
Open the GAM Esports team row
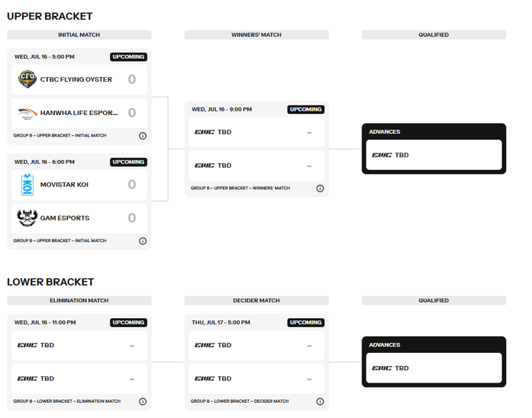[79, 218]
